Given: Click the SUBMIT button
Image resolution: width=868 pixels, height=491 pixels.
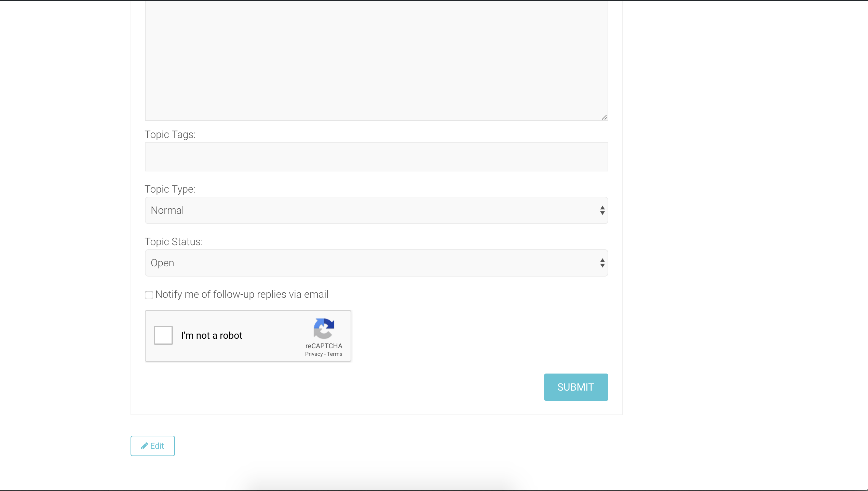Looking at the screenshot, I should (x=576, y=387).
